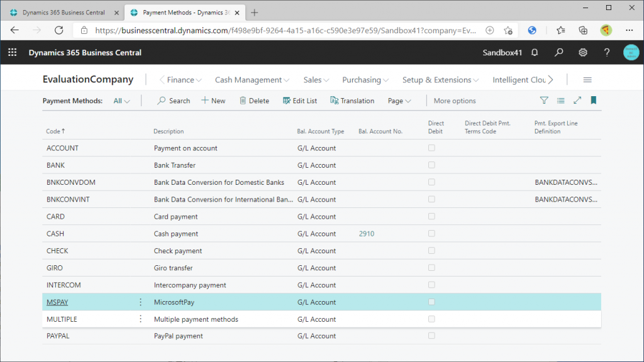Open the Intelligent Cloud menu
Viewport: 644px width, 362px height.
[519, 80]
